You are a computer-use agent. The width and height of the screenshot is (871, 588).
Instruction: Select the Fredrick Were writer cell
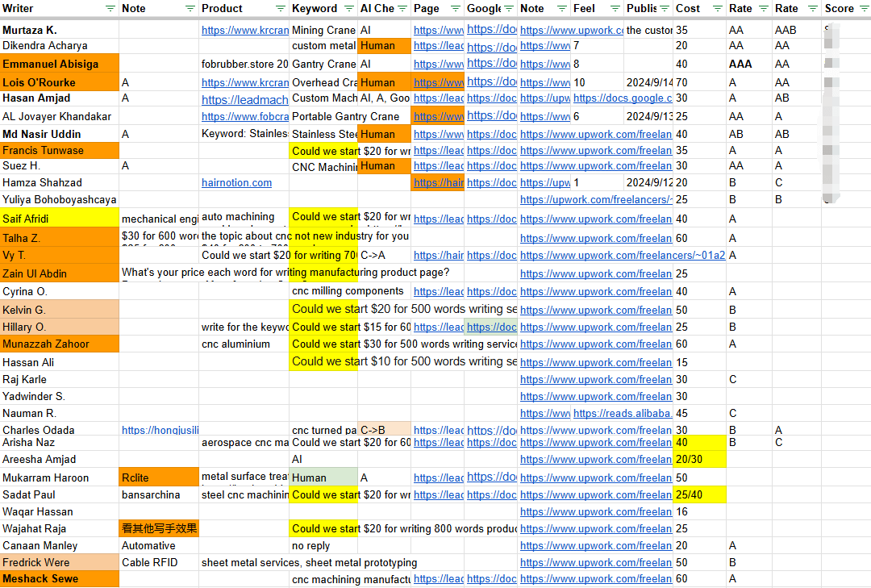pyautogui.click(x=60, y=562)
